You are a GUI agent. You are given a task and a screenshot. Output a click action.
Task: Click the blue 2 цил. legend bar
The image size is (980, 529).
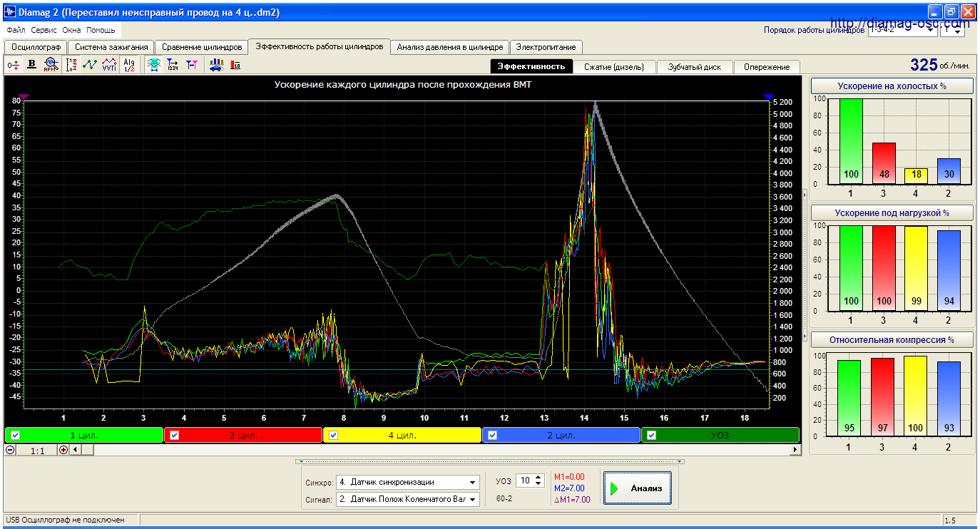coord(561,435)
